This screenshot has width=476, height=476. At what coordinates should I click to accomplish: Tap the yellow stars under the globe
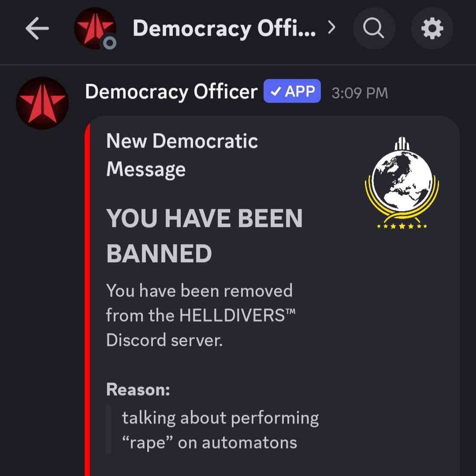pos(402,226)
